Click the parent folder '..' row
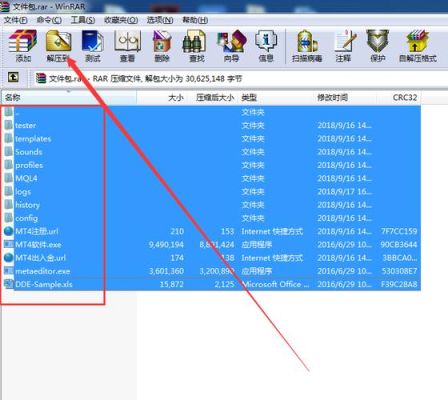This screenshot has height=400, width=448. [211, 112]
